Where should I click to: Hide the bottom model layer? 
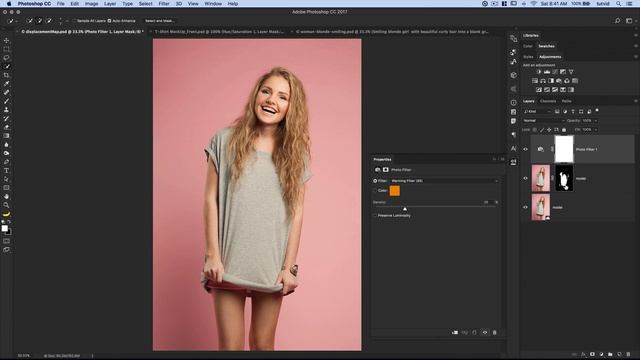pyautogui.click(x=526, y=207)
